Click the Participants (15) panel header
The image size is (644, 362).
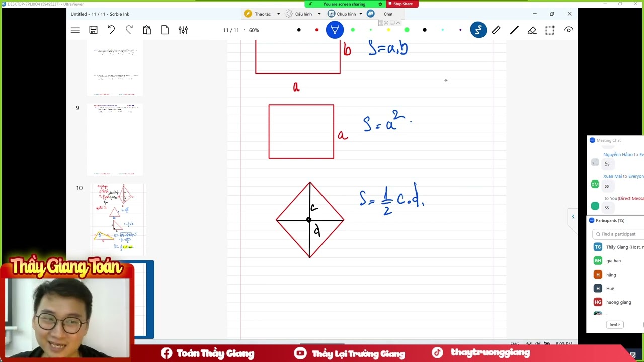(610, 220)
